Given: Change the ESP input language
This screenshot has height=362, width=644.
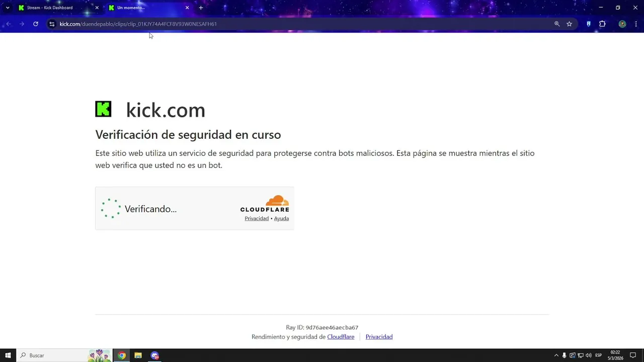Looking at the screenshot, I should click(x=599, y=355).
